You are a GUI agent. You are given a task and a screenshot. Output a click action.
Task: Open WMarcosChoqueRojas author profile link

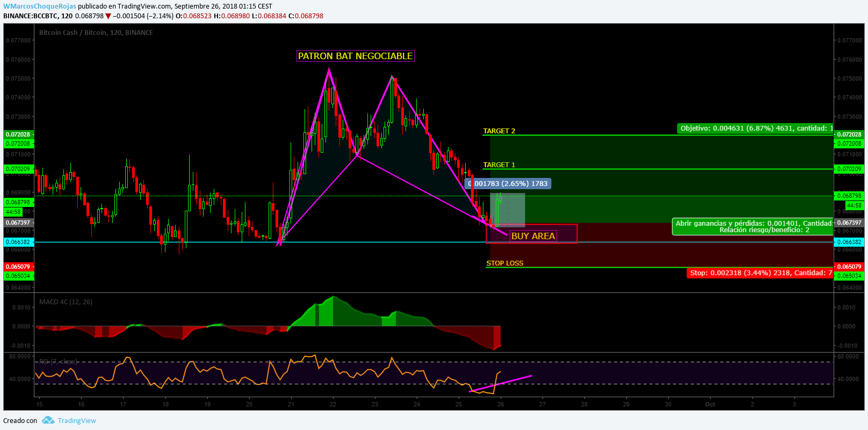[40, 6]
